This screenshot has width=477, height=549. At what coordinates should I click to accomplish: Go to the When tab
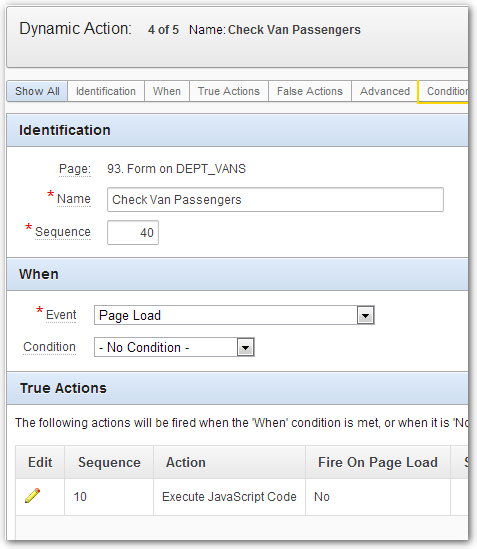167,91
